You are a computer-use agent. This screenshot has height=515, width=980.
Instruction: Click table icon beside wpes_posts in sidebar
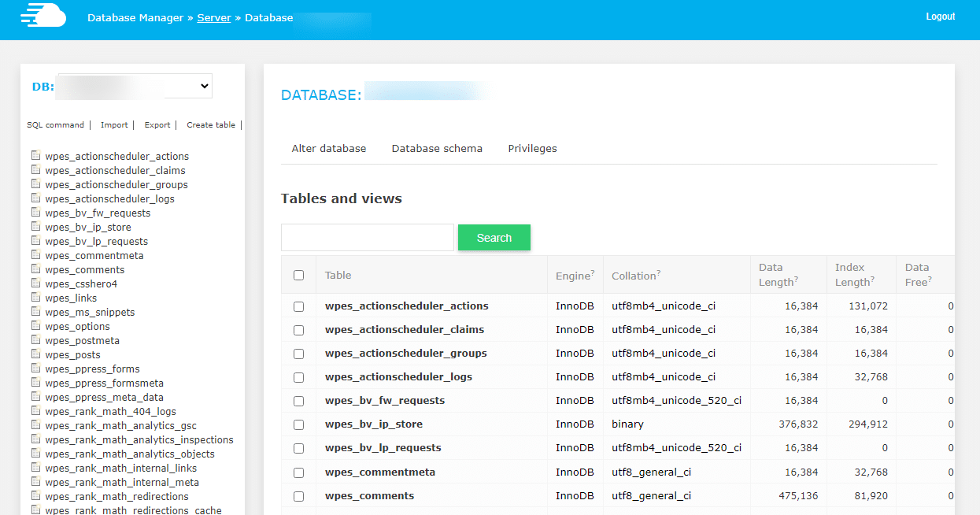[x=35, y=354]
